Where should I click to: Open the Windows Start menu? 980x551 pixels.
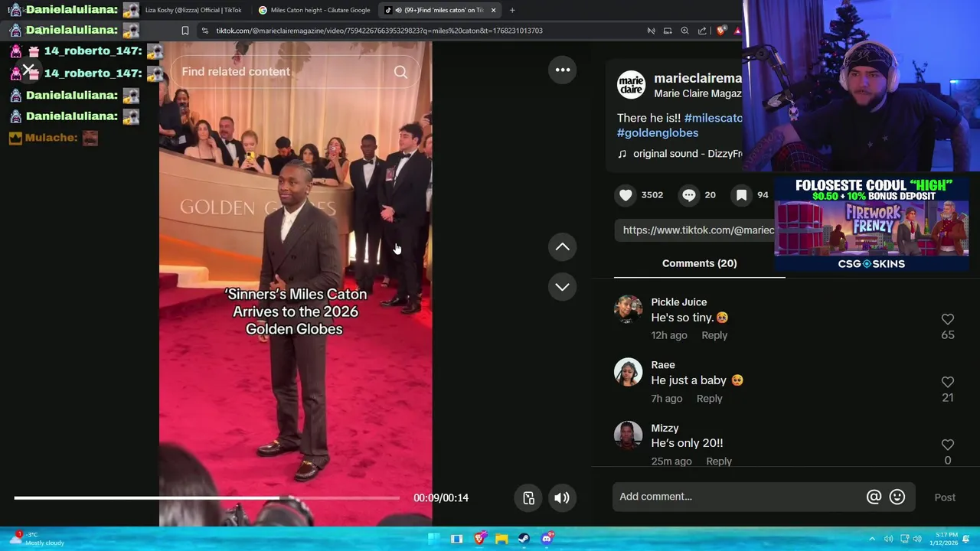coord(433,539)
